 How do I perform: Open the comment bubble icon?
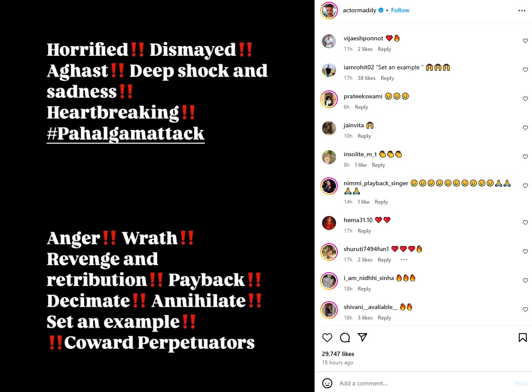click(345, 337)
